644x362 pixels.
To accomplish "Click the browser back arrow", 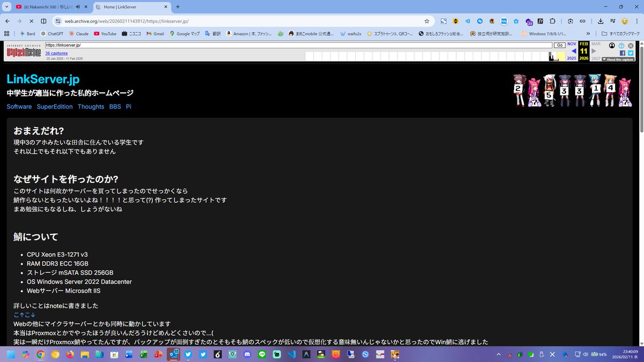I will (8, 21).
